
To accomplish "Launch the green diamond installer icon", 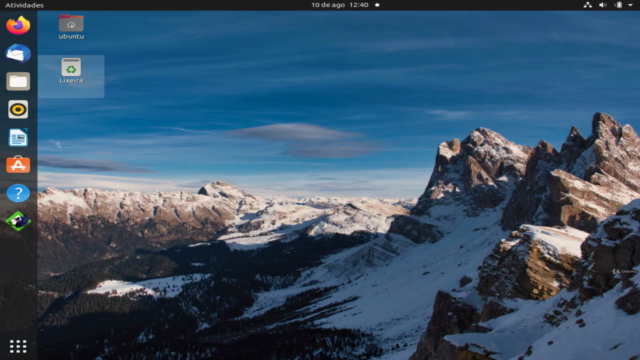I will tap(18, 221).
